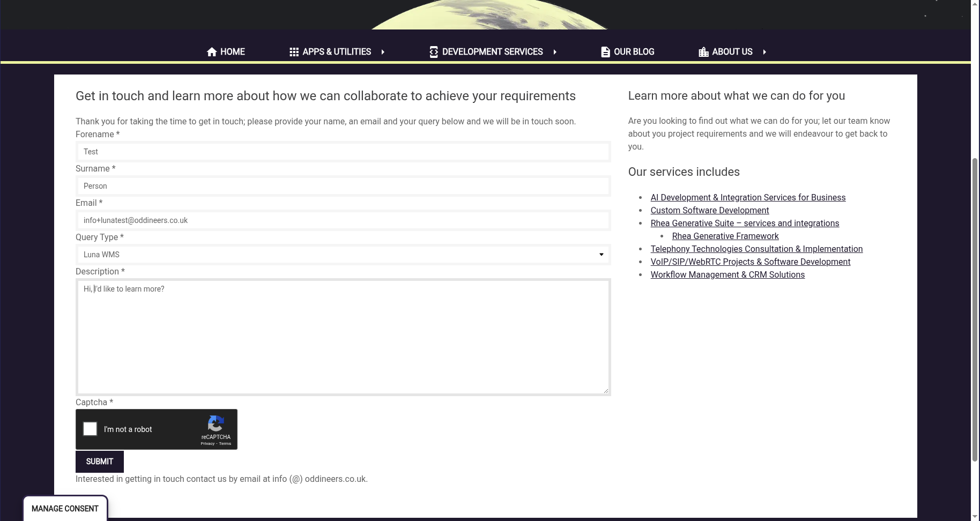The image size is (980, 521).
Task: Click the reCAPTCHA logo
Action: click(216, 423)
